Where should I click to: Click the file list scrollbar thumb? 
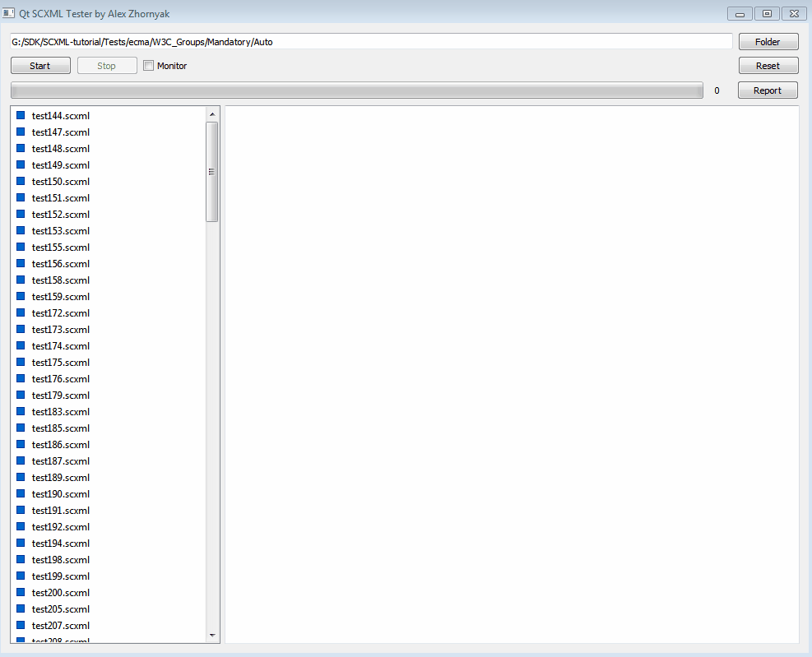[x=212, y=171]
